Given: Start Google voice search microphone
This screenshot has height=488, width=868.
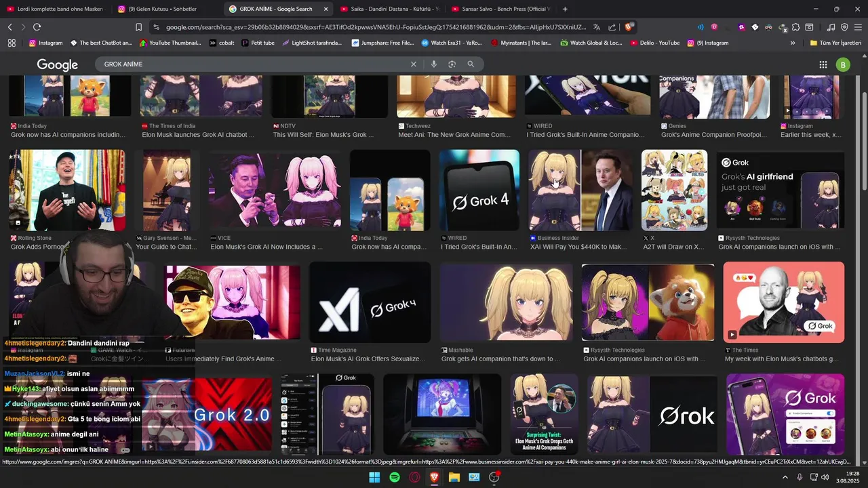Looking at the screenshot, I should point(434,64).
